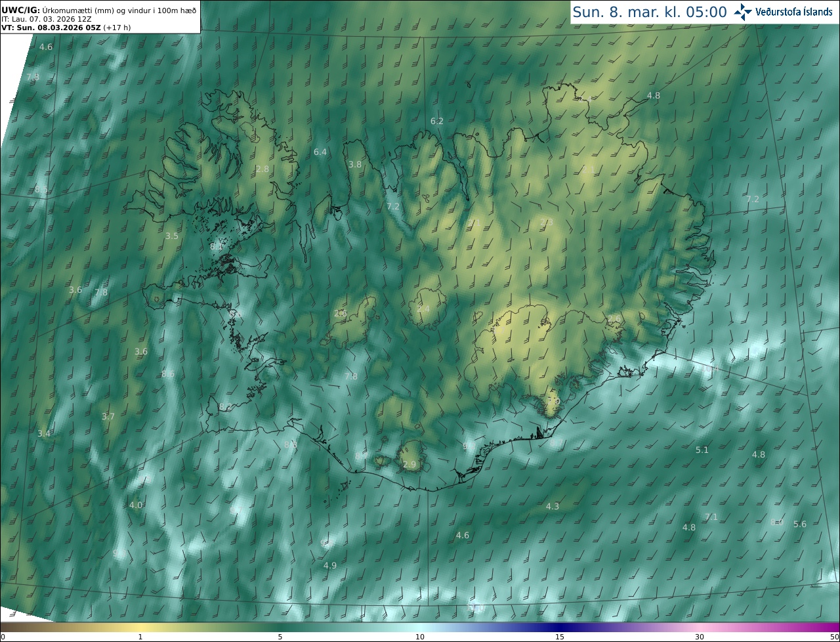Click the 4.9 value on the map

330,565
